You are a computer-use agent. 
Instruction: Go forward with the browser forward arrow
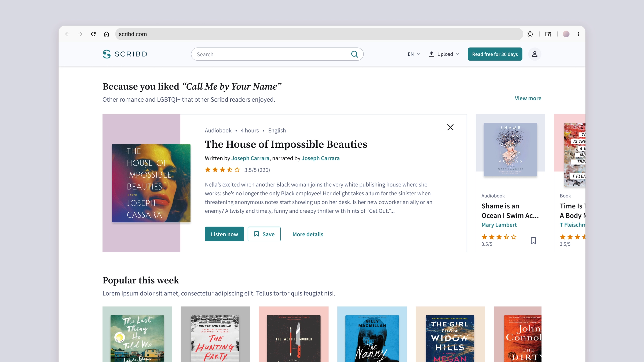[x=80, y=34]
